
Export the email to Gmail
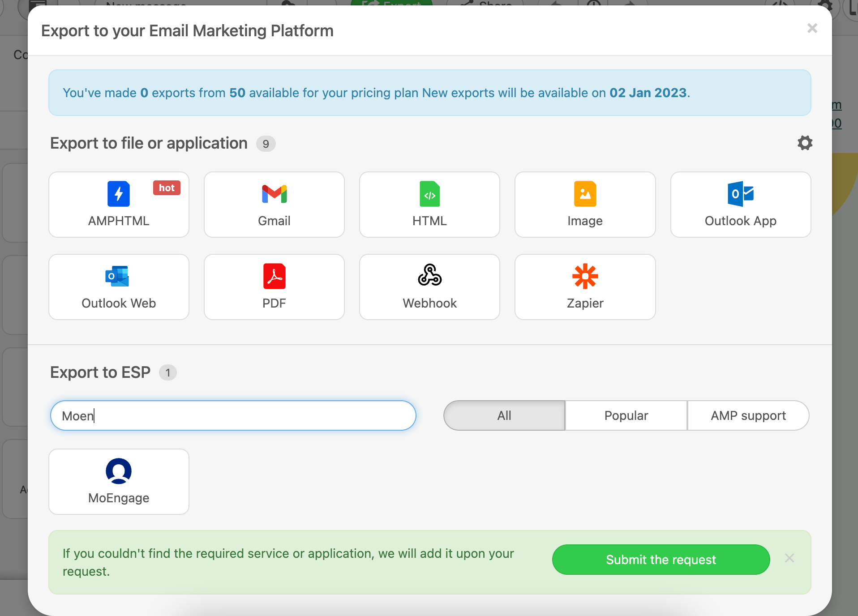click(x=274, y=205)
